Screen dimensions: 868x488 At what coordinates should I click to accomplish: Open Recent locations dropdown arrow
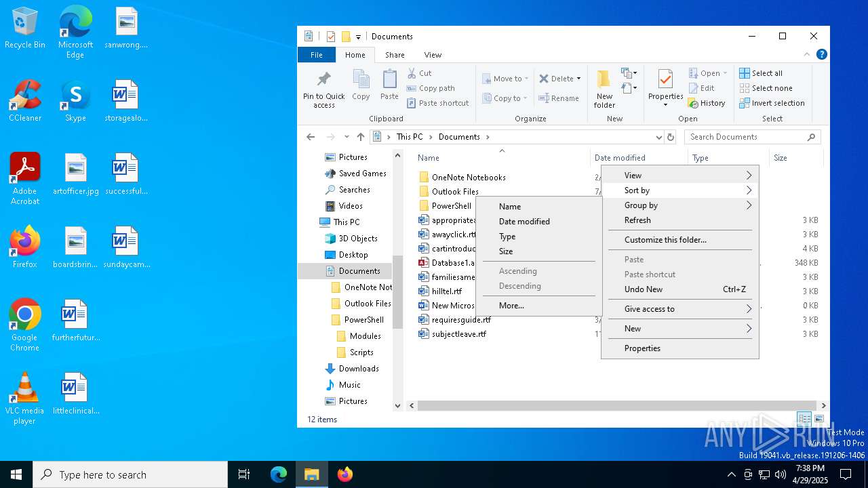[x=347, y=137]
